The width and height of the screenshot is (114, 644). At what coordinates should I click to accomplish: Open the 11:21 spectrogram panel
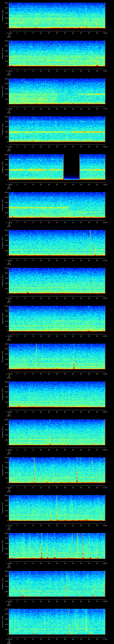[x=57, y=280]
